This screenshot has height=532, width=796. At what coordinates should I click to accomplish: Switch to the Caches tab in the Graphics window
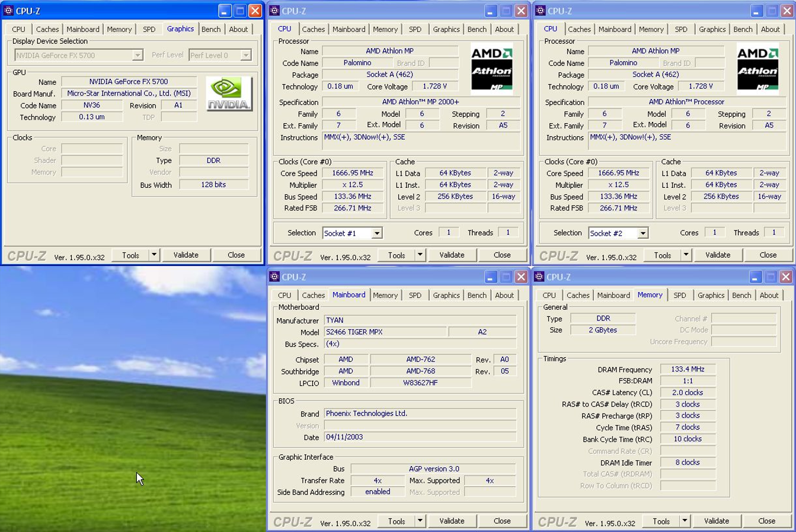(x=47, y=29)
